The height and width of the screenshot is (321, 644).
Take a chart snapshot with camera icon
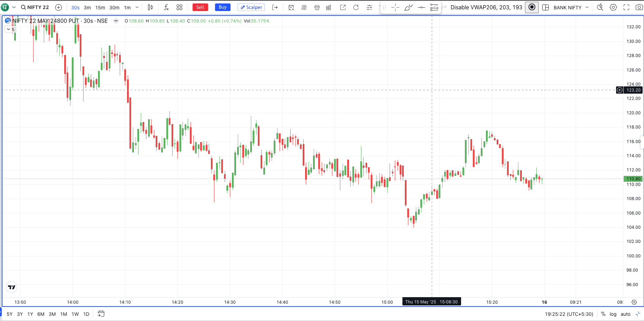point(639,7)
